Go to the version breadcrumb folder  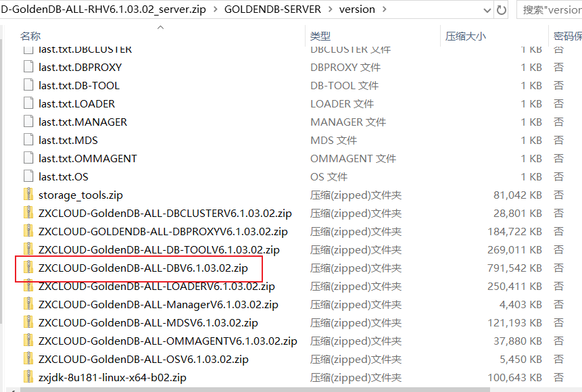point(357,9)
